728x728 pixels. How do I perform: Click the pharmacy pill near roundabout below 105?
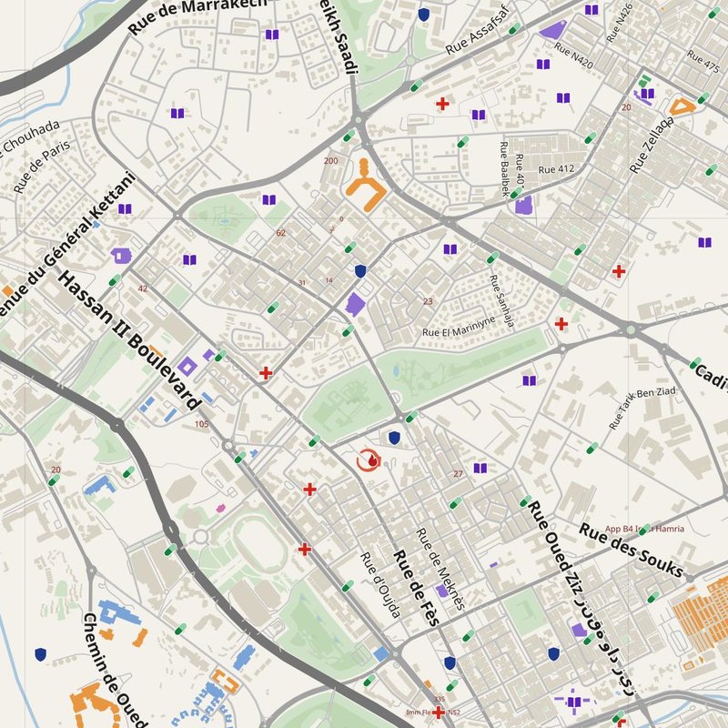click(240, 458)
